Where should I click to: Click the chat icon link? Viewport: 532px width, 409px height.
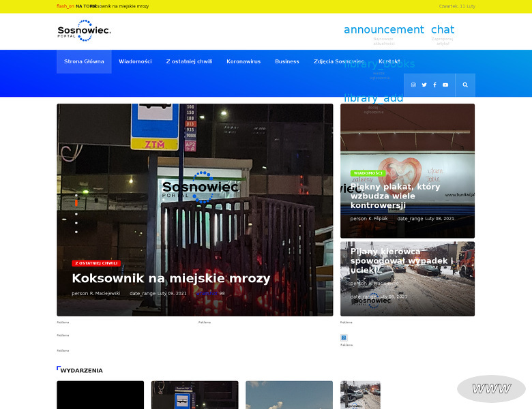[443, 29]
